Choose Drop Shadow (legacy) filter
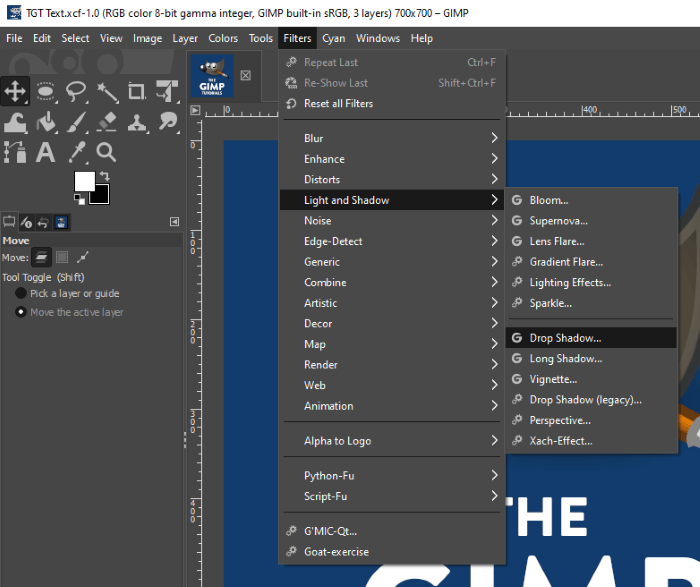700x587 pixels. coord(591,400)
